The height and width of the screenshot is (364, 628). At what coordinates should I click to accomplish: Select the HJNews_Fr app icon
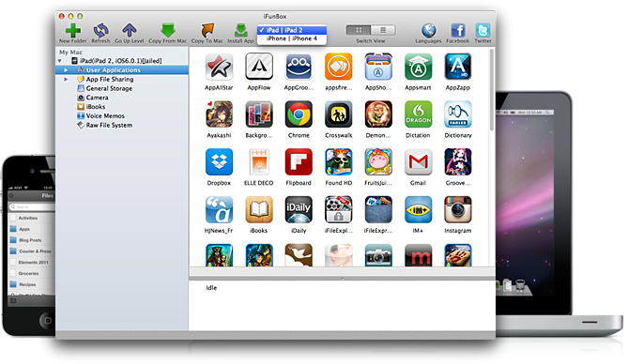click(219, 209)
